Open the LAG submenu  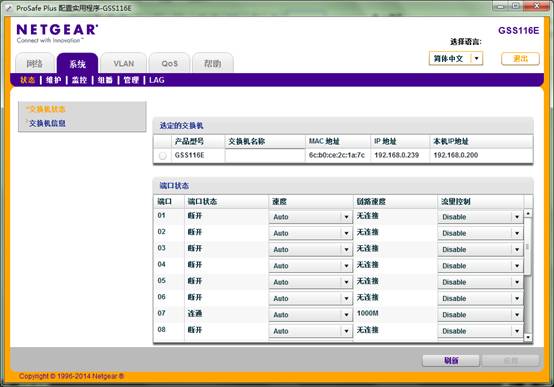coord(157,80)
